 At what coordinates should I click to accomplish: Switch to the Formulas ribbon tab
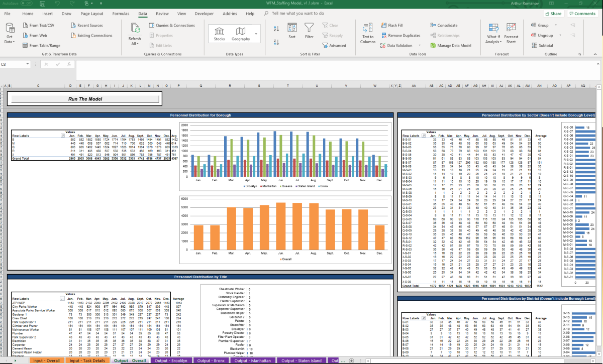point(121,14)
